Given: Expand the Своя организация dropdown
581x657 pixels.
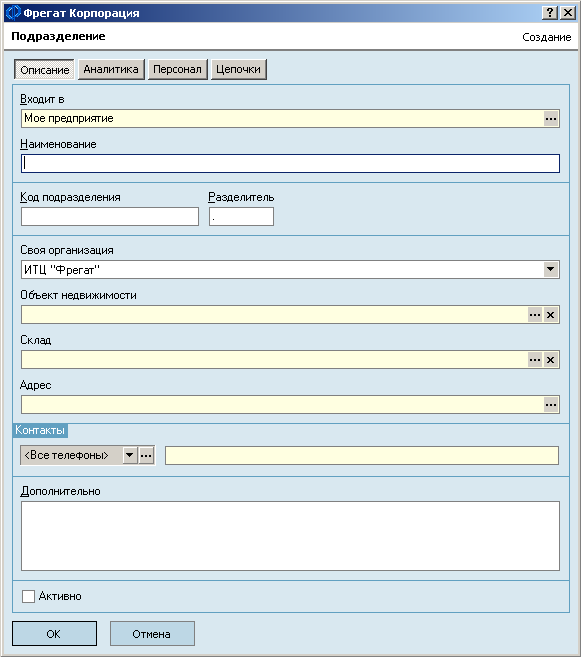Looking at the screenshot, I should [x=550, y=269].
